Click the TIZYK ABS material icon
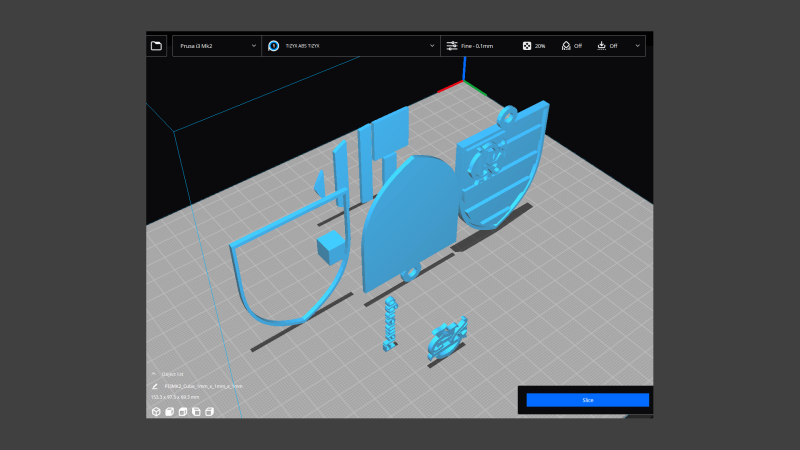 pos(274,46)
